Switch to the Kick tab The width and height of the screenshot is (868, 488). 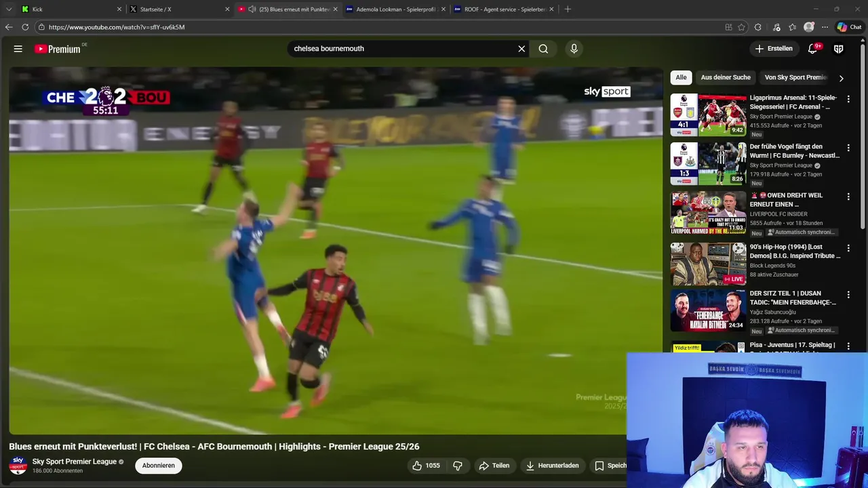coord(71,9)
